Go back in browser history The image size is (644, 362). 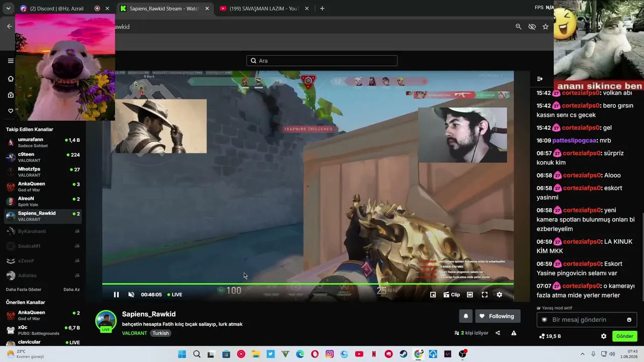pos(9,27)
